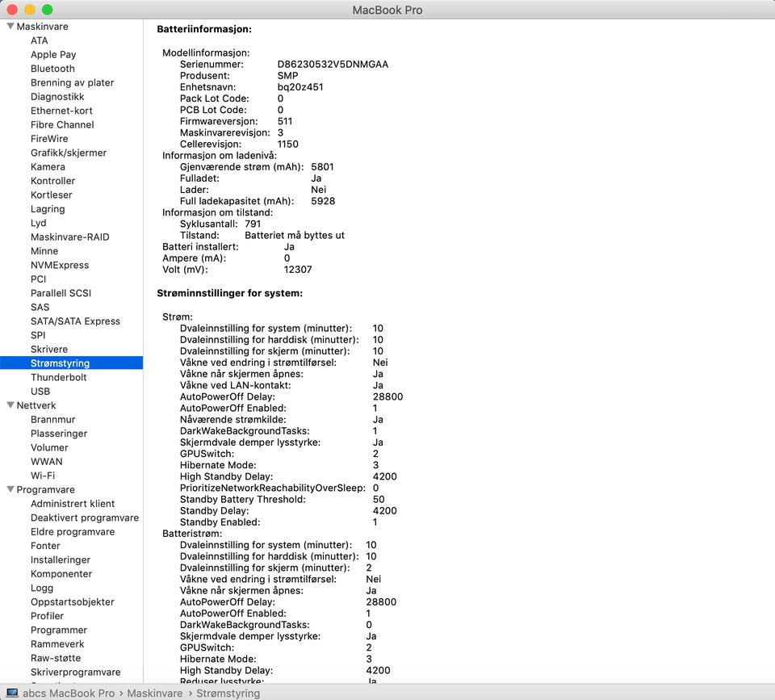Open Raw-støtte entry
Image resolution: width=775 pixels, height=700 pixels.
pos(56,658)
